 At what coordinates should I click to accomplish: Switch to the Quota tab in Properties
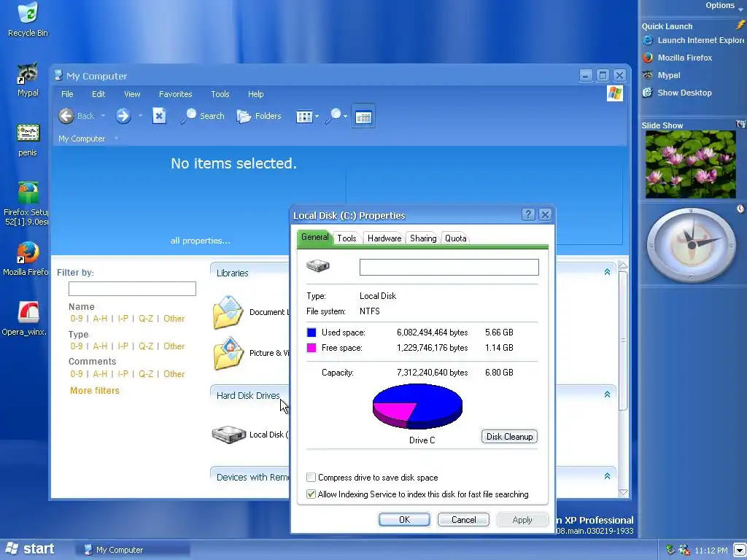click(455, 238)
